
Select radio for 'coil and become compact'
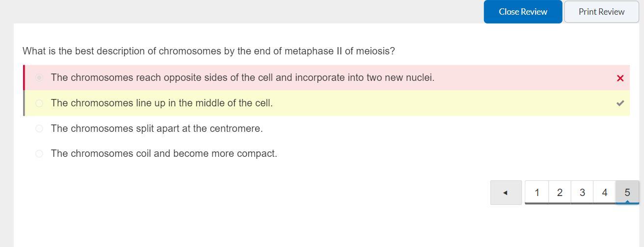(39, 153)
